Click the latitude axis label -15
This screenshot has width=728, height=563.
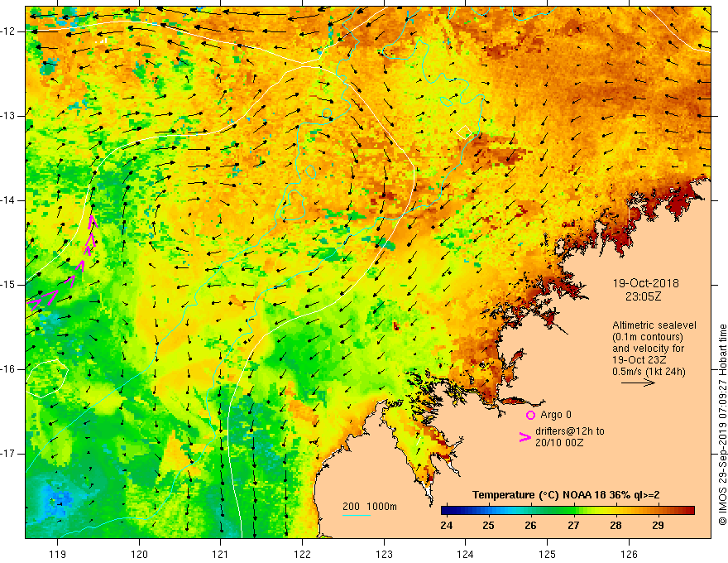(8, 285)
